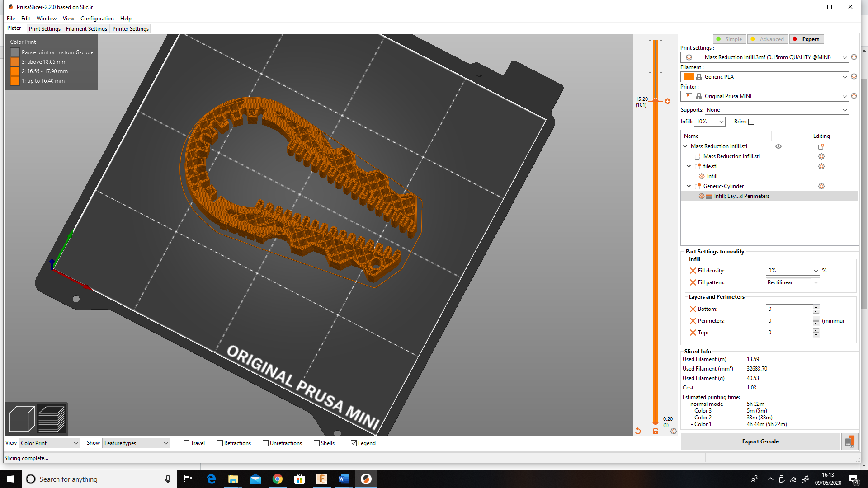Remove Fill pattern override with X icon

tap(693, 282)
